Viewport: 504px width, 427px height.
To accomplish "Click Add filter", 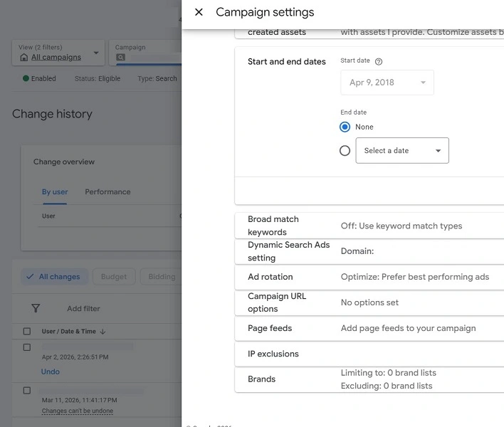I will (x=83, y=308).
